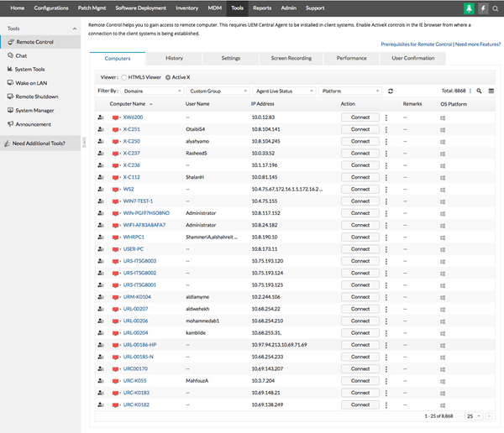Open the Prerequisites for Remote Control link

(x=416, y=43)
